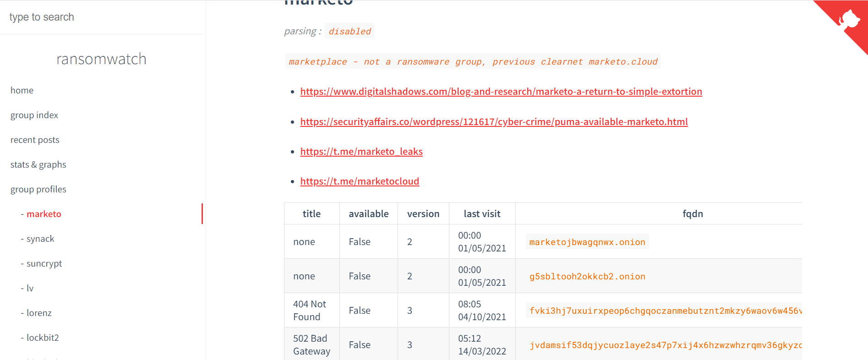Open the group profiles sidebar item
868x360 pixels.
coord(38,189)
